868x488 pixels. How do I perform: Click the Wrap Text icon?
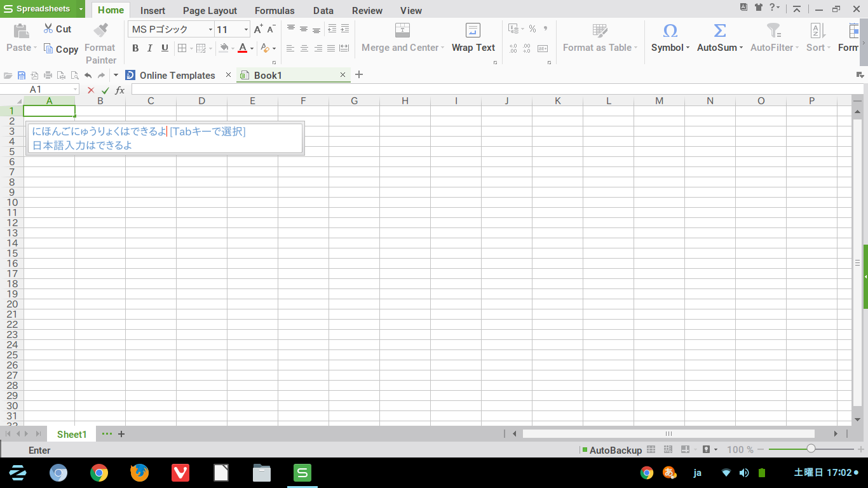click(x=473, y=30)
